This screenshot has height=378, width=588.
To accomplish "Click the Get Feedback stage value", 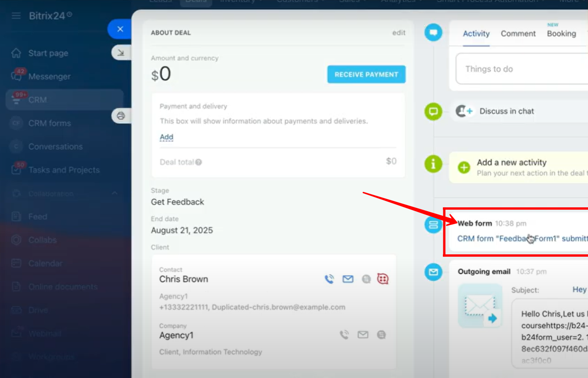I will [178, 202].
